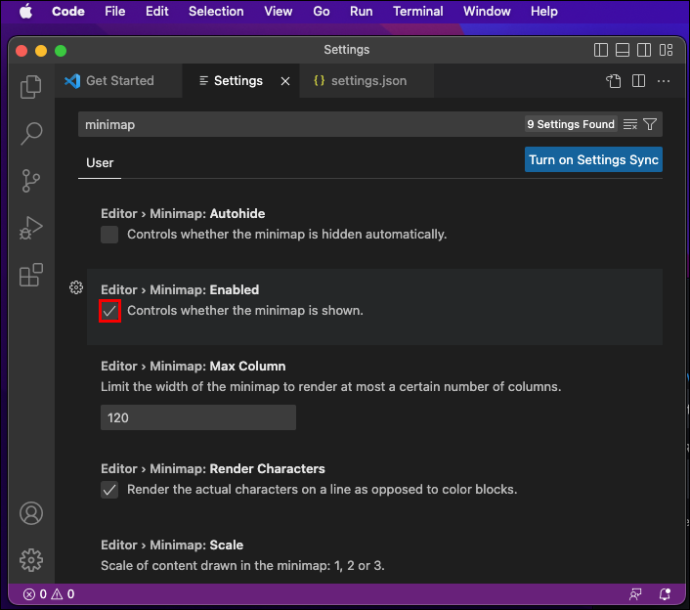Click the Minimap: Autohide setting title
Image resolution: width=690 pixels, height=610 pixels.
click(x=183, y=214)
